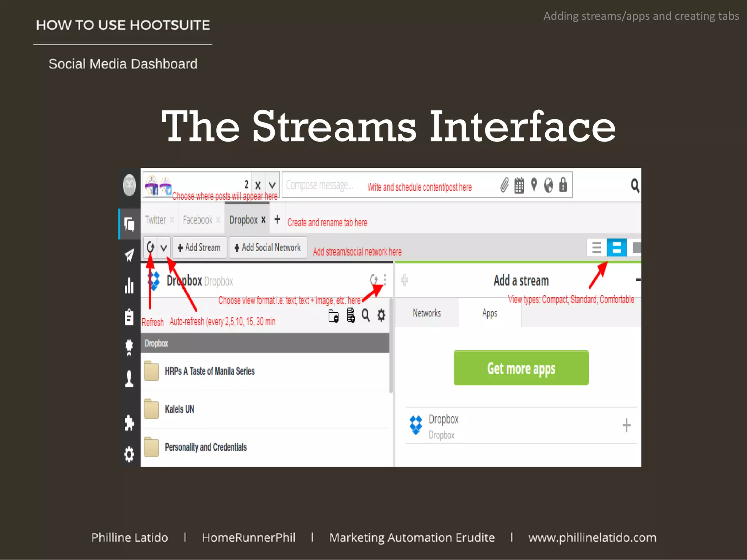Select the Dropbox tab

(x=243, y=220)
